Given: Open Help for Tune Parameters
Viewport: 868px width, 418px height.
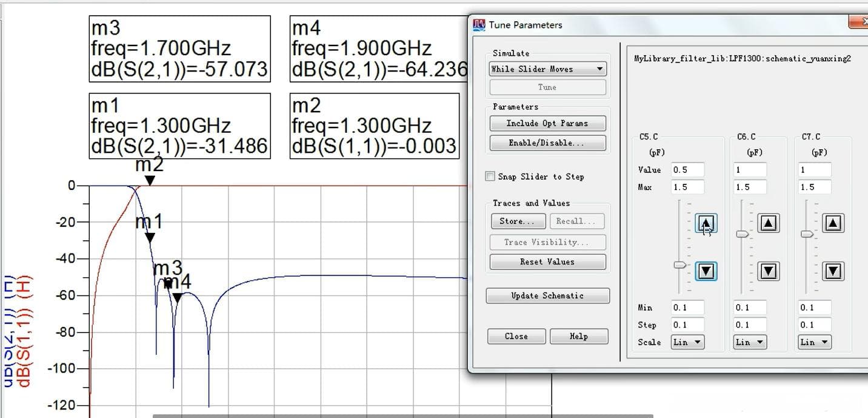Looking at the screenshot, I should 579,336.
